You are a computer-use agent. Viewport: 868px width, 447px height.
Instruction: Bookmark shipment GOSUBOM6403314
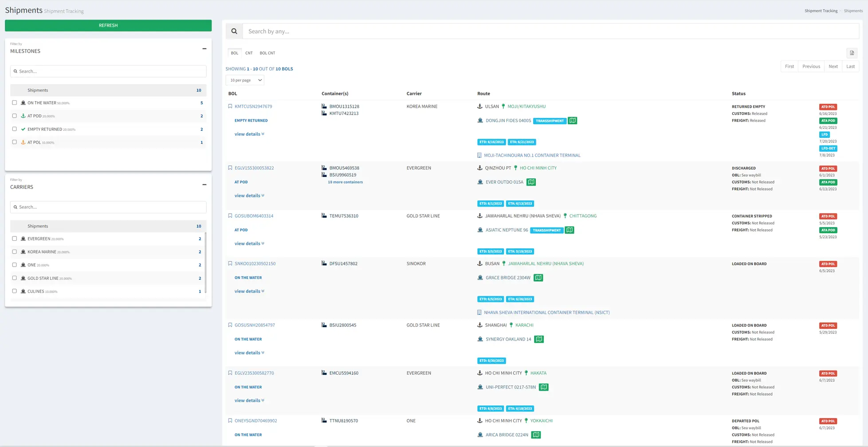pos(230,216)
